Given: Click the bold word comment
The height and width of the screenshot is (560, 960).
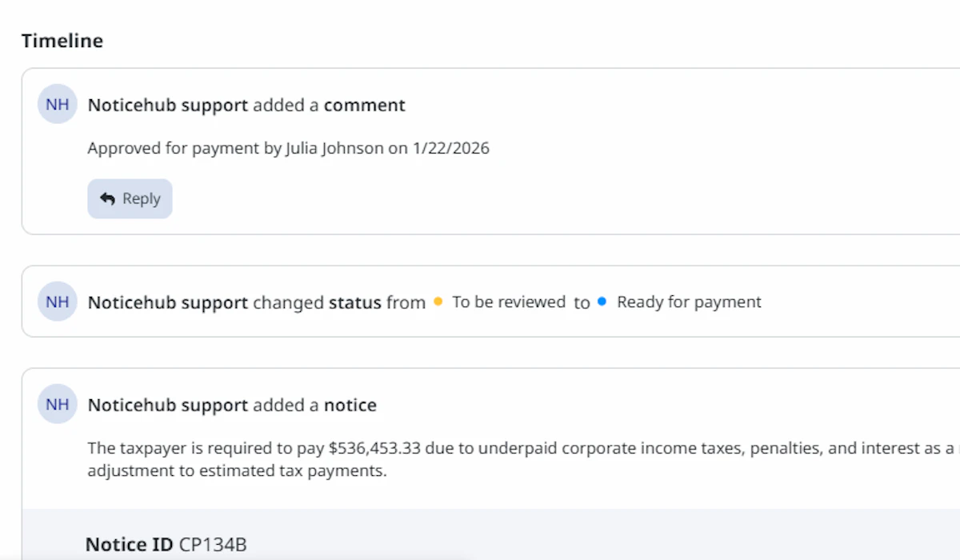Looking at the screenshot, I should pos(364,105).
